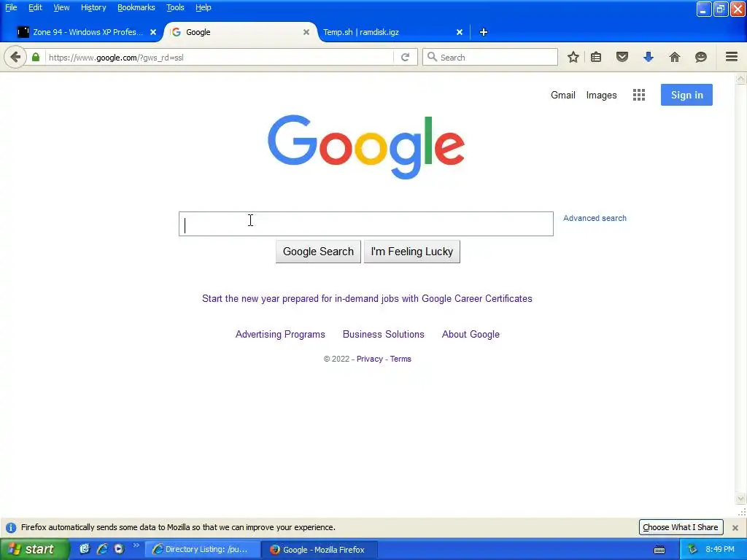Open the Hello chat smiley icon
This screenshot has width=747, height=560.
(x=701, y=57)
